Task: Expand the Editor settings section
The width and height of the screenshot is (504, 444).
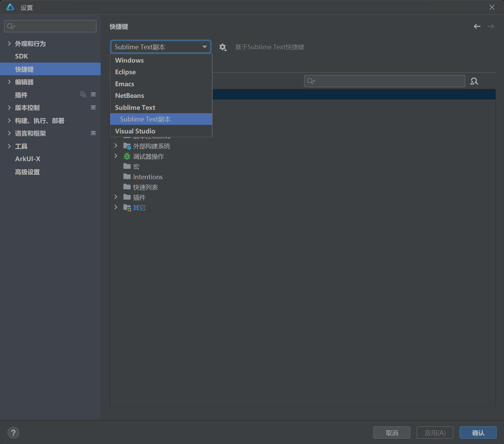Action: (9, 82)
